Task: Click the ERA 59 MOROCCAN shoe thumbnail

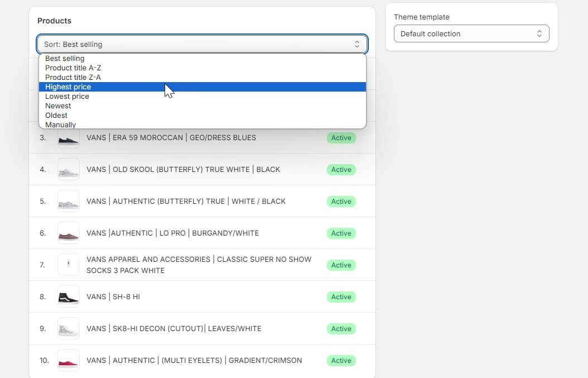Action: [68, 138]
